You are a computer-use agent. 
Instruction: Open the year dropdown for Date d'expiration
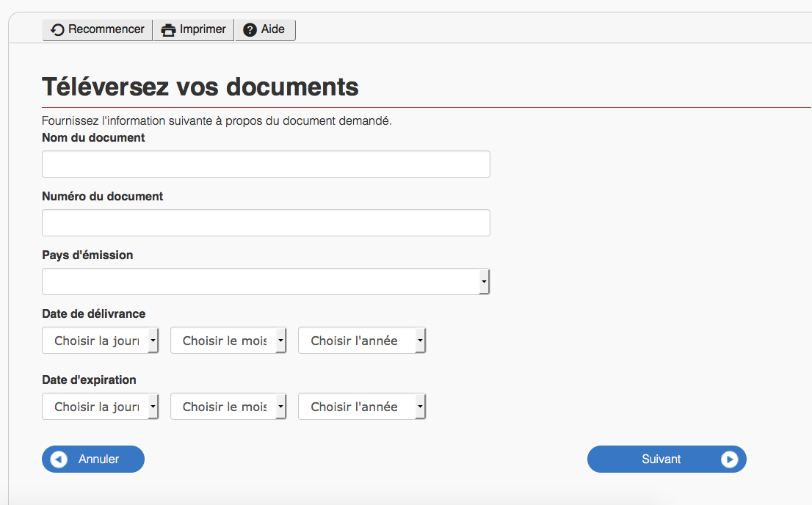tap(361, 407)
